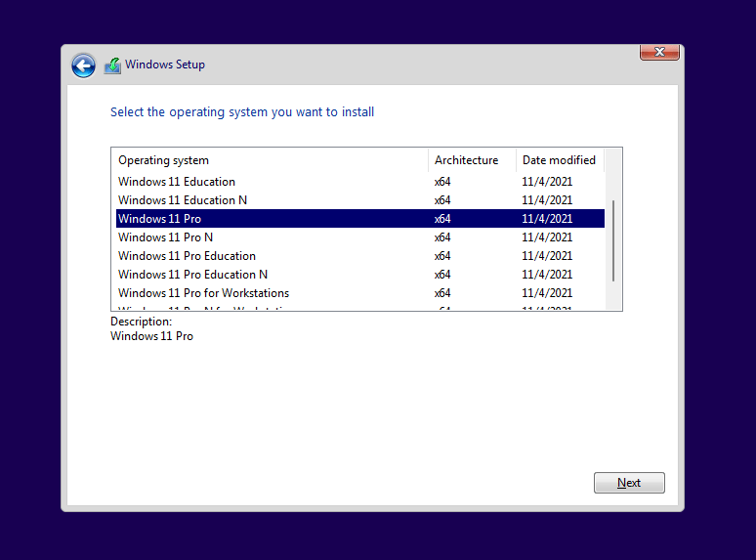The image size is (756, 560).
Task: Select Windows 11 Education N row
Action: (360, 200)
